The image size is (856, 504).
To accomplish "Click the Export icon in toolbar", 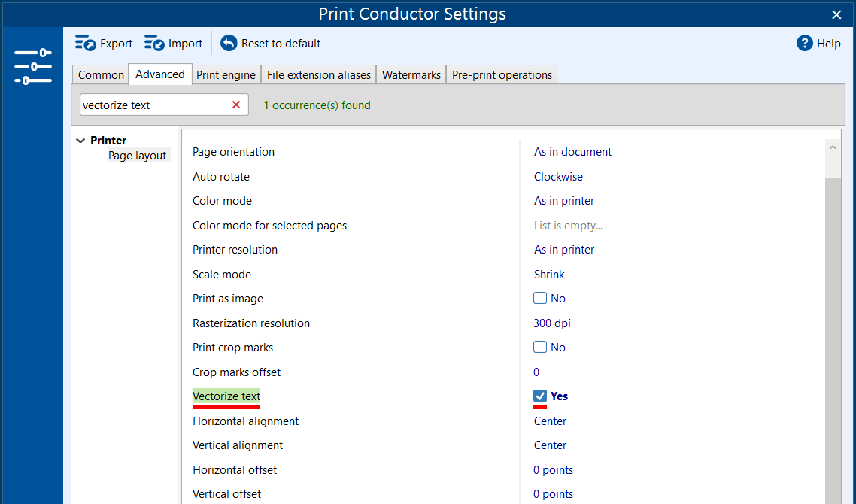I will pos(85,44).
